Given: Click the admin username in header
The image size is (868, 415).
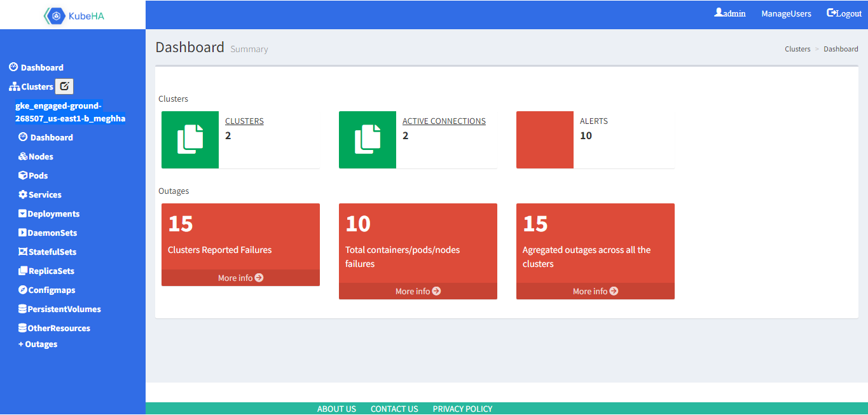Looking at the screenshot, I should (x=734, y=13).
